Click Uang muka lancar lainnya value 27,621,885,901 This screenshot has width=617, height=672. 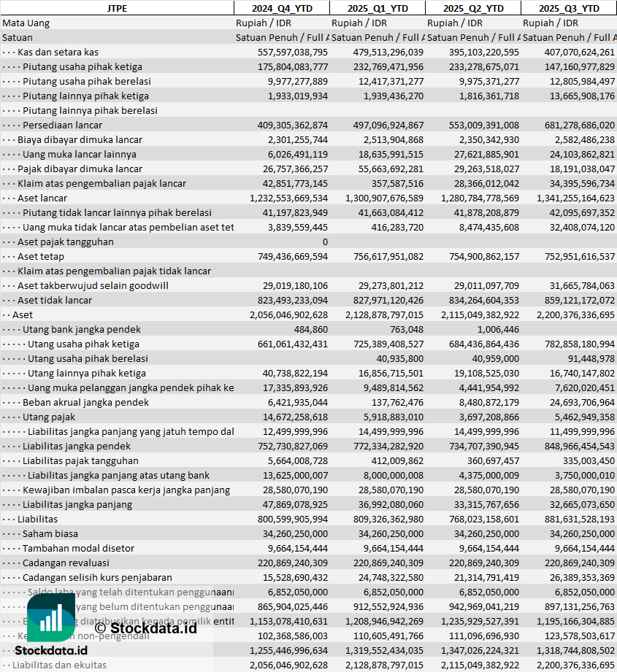point(486,154)
